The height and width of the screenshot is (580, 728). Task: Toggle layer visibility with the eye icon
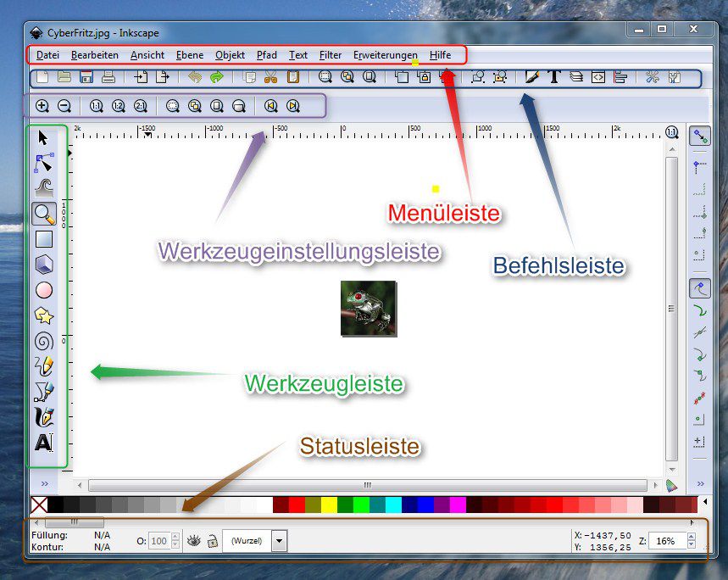click(x=195, y=539)
